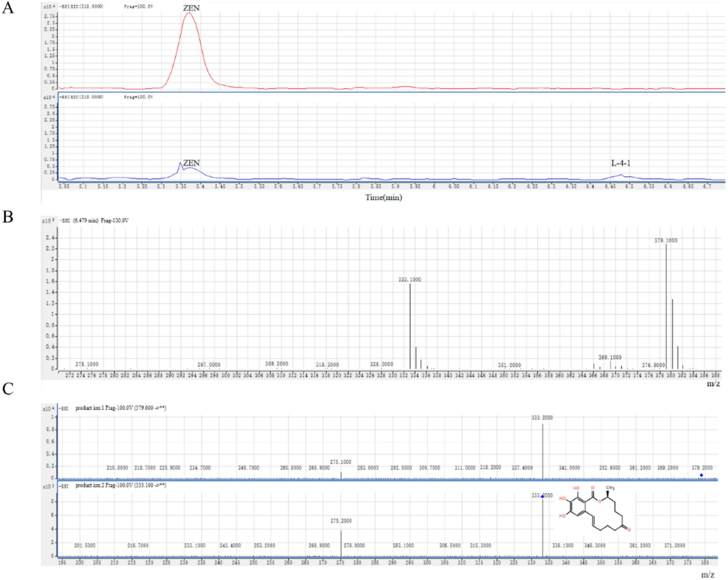This screenshot has height=580, width=728.
Task: Click the 318.3000 label in panel B
Action: pos(327,365)
